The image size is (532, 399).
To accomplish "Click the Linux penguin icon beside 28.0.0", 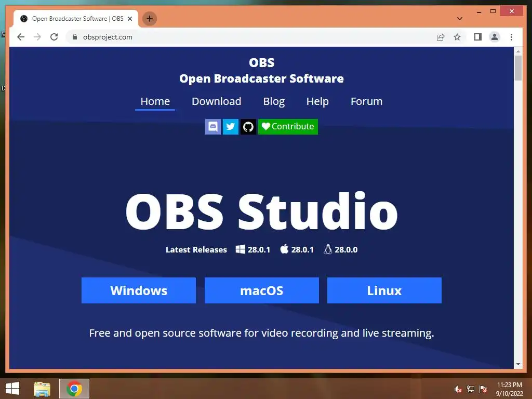I will (x=328, y=249).
